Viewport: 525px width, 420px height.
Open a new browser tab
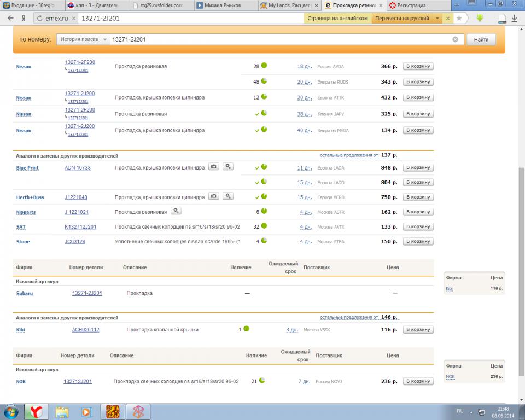click(457, 5)
